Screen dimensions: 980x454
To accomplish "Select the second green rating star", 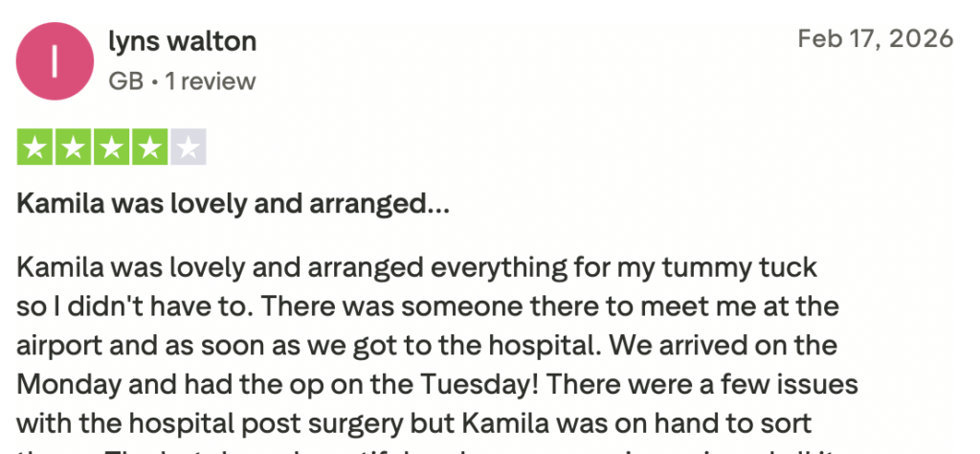I will [x=74, y=148].
